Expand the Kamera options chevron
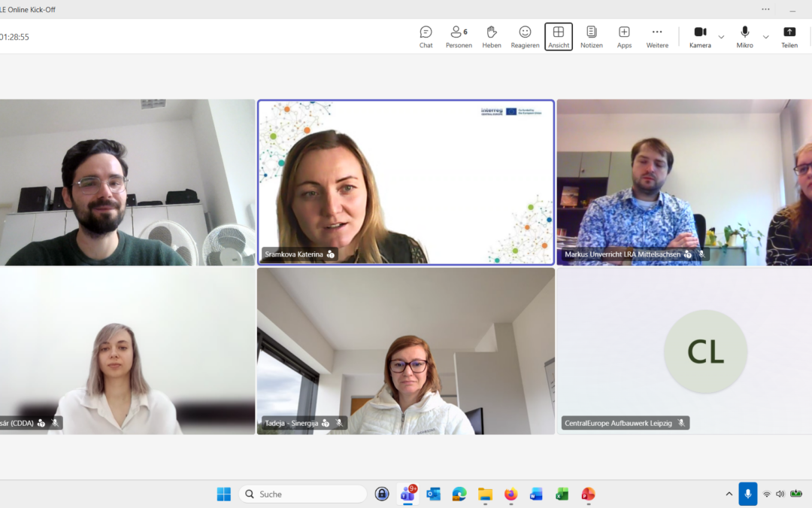This screenshot has width=812, height=508. tap(720, 35)
